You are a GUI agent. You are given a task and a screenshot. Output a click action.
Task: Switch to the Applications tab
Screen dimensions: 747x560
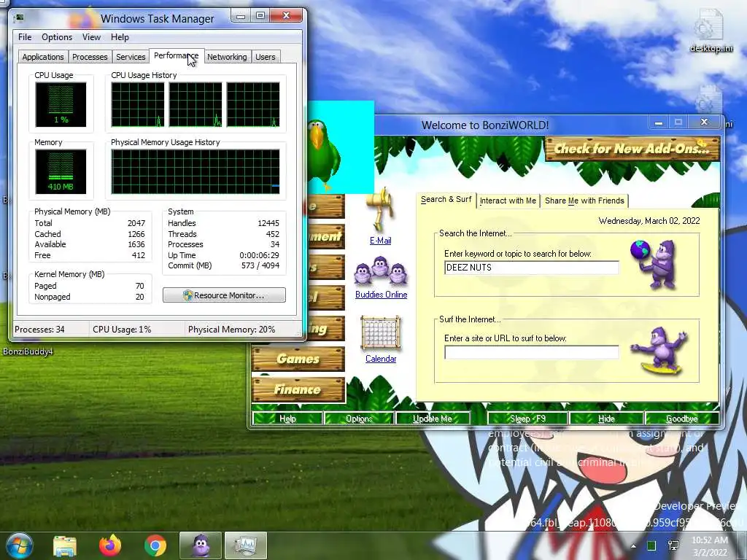pos(43,57)
